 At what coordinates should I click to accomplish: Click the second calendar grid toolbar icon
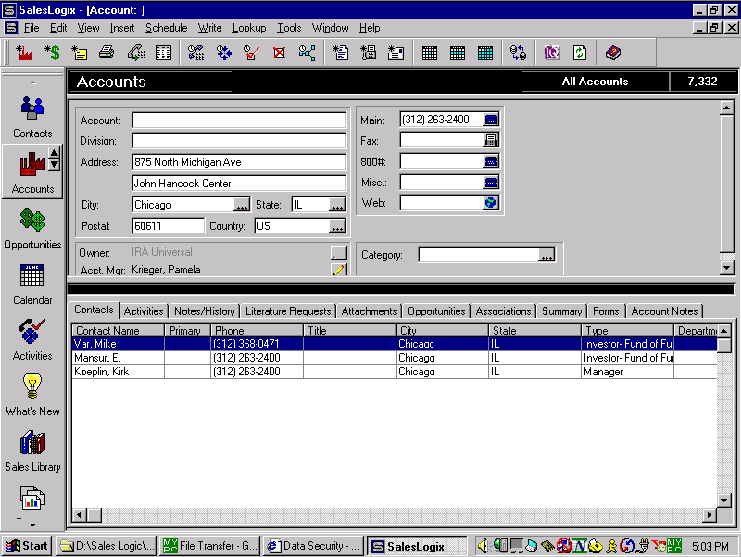(x=457, y=53)
